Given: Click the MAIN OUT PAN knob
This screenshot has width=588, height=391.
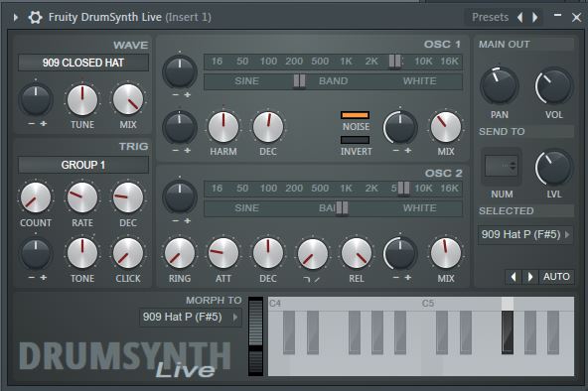Looking at the screenshot, I should click(x=500, y=85).
